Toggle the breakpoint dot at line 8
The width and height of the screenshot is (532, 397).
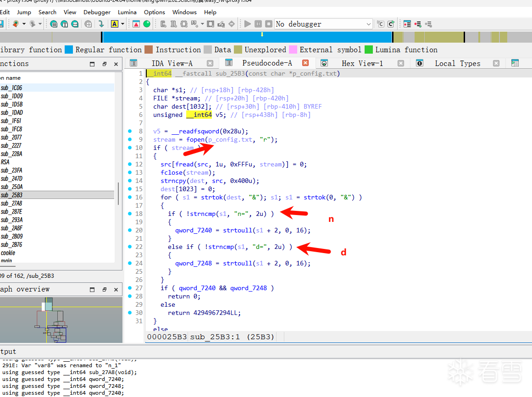(x=130, y=131)
